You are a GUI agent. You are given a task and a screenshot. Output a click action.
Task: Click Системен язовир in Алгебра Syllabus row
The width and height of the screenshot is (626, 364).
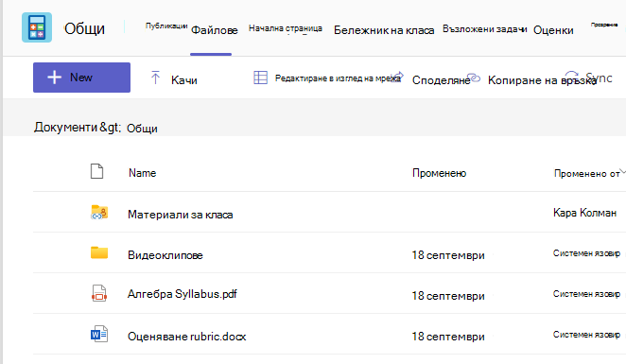[x=586, y=294]
